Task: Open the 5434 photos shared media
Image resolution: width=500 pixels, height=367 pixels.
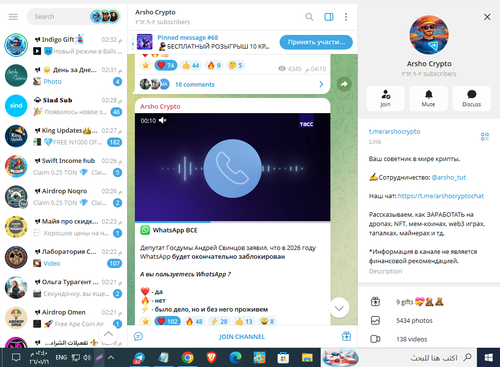Action: [x=429, y=321]
